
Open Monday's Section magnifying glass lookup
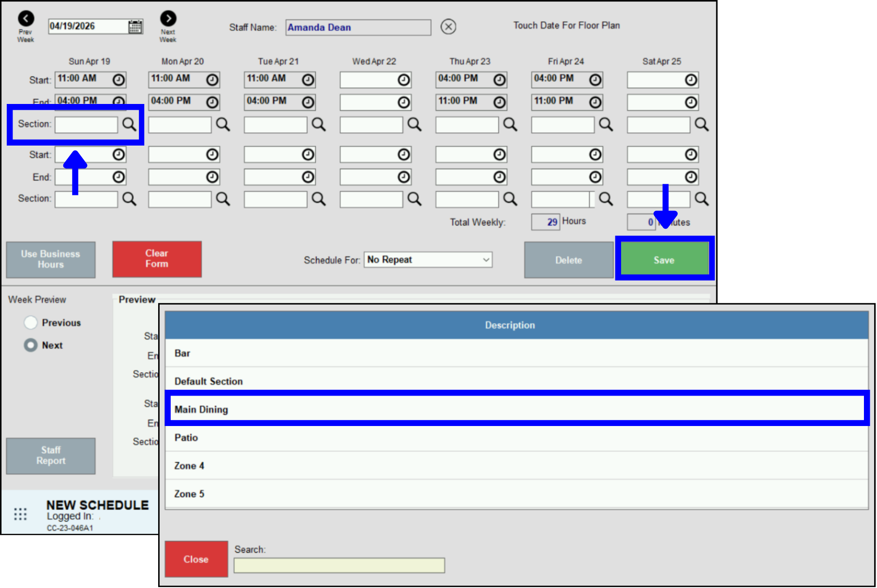(x=223, y=124)
